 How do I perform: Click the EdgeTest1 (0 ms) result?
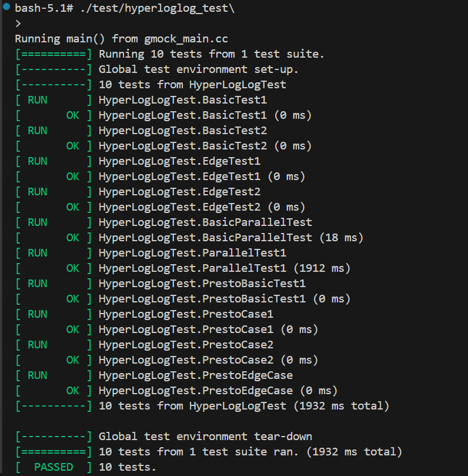coord(202,177)
